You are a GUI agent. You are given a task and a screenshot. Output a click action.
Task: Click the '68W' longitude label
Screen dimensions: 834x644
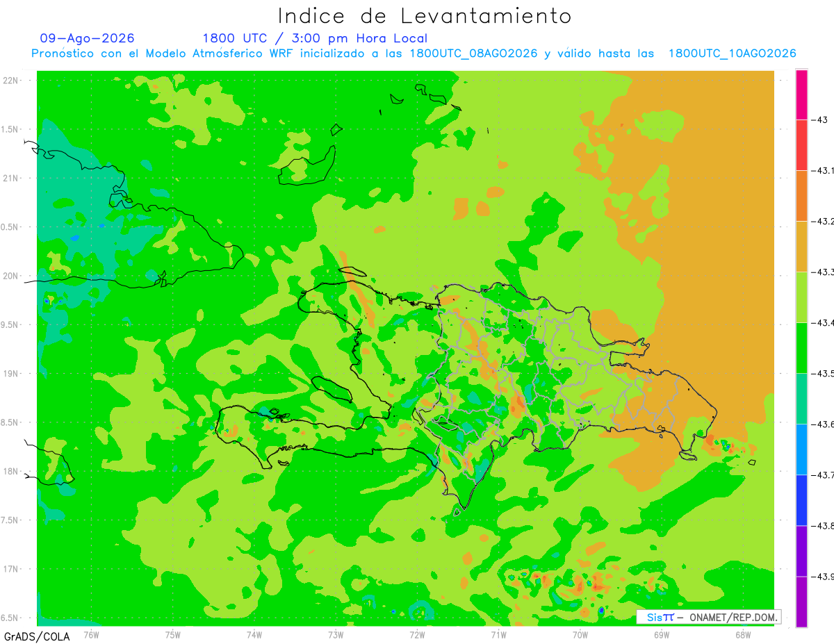tap(743, 634)
